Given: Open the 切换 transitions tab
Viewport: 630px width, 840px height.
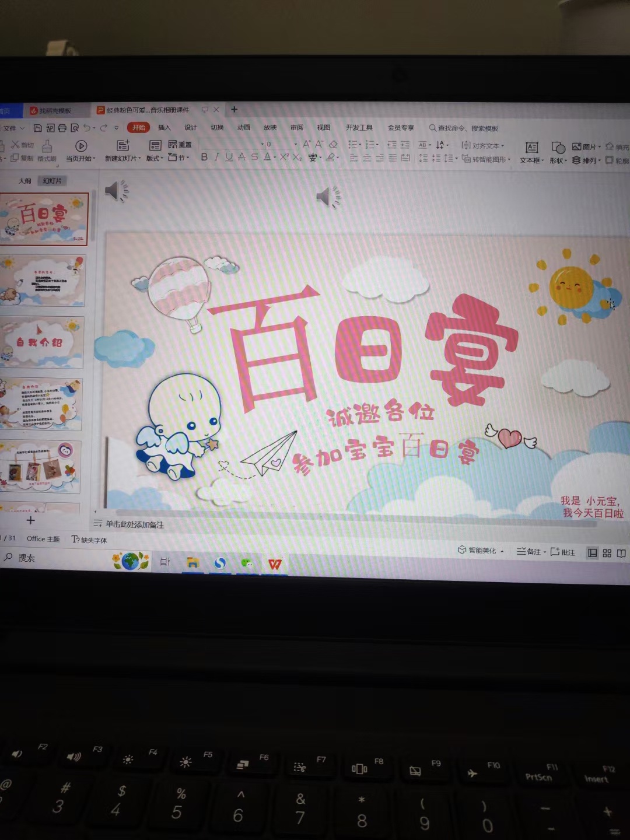Looking at the screenshot, I should (217, 128).
